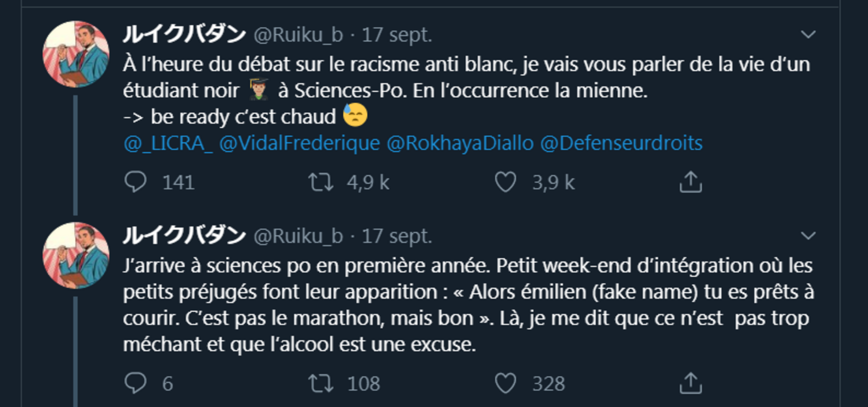
Task: Open the first tweet's options chevron
Action: (x=808, y=35)
